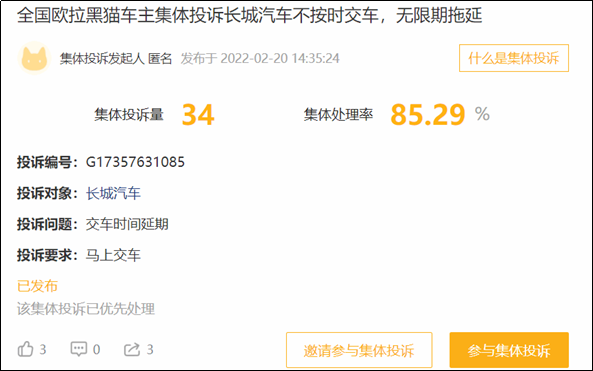Click 集体投诉发起人 匿名 name text
The image size is (593, 371).
pyautogui.click(x=116, y=58)
